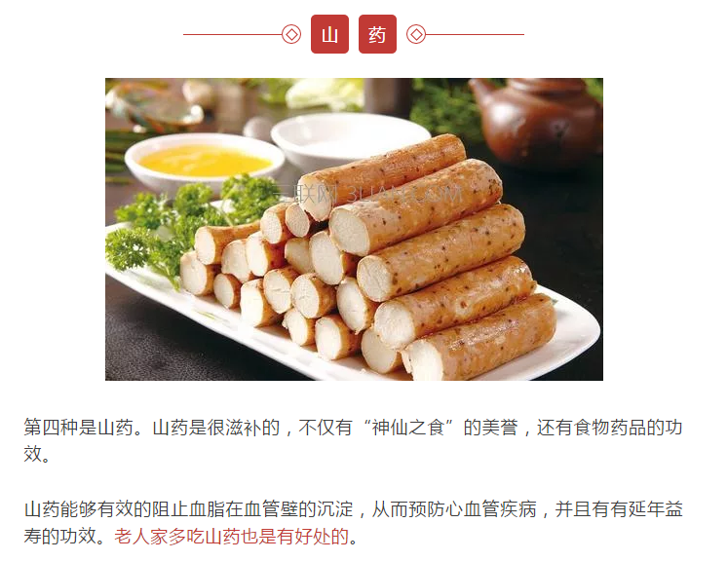Click the red 药 character tile

(377, 34)
